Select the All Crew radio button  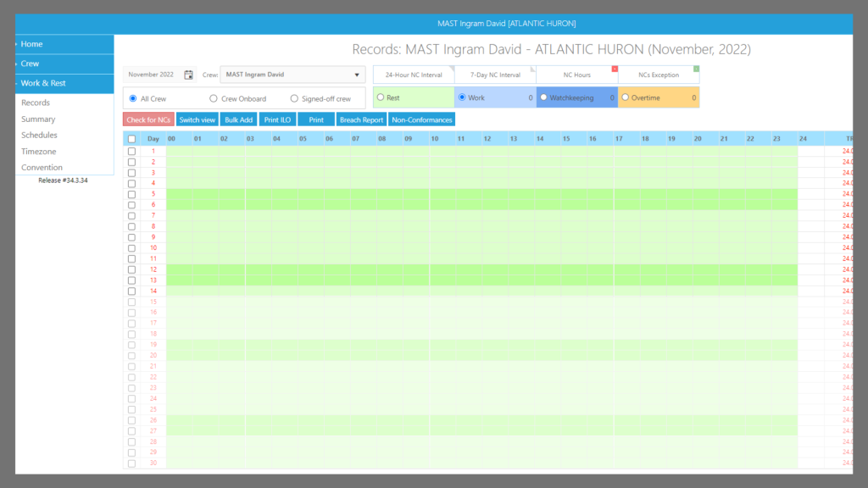pos(133,98)
